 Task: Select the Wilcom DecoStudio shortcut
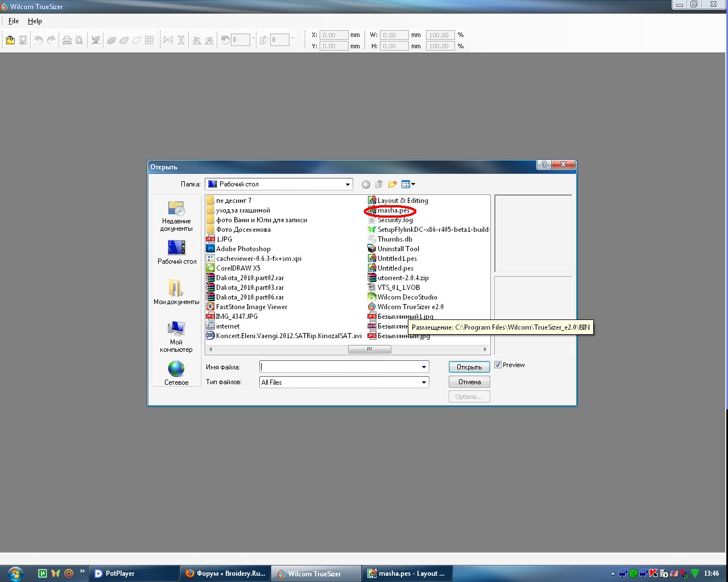point(403,297)
